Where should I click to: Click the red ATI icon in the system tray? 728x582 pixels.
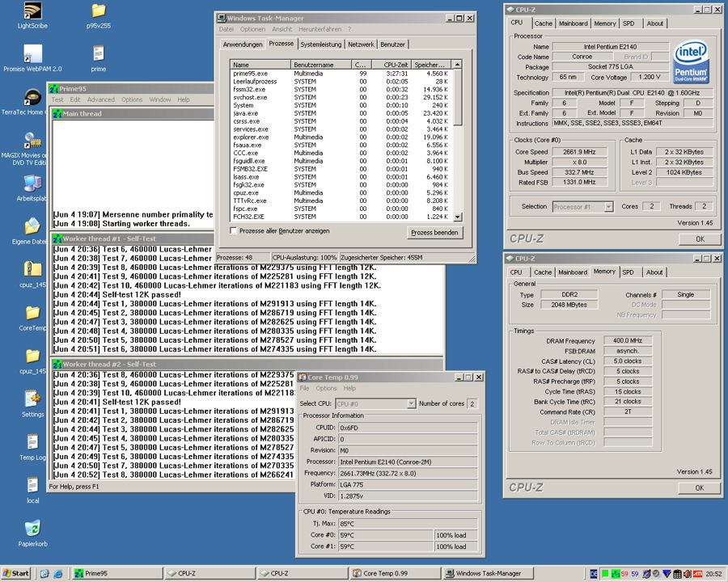pyautogui.click(x=697, y=574)
